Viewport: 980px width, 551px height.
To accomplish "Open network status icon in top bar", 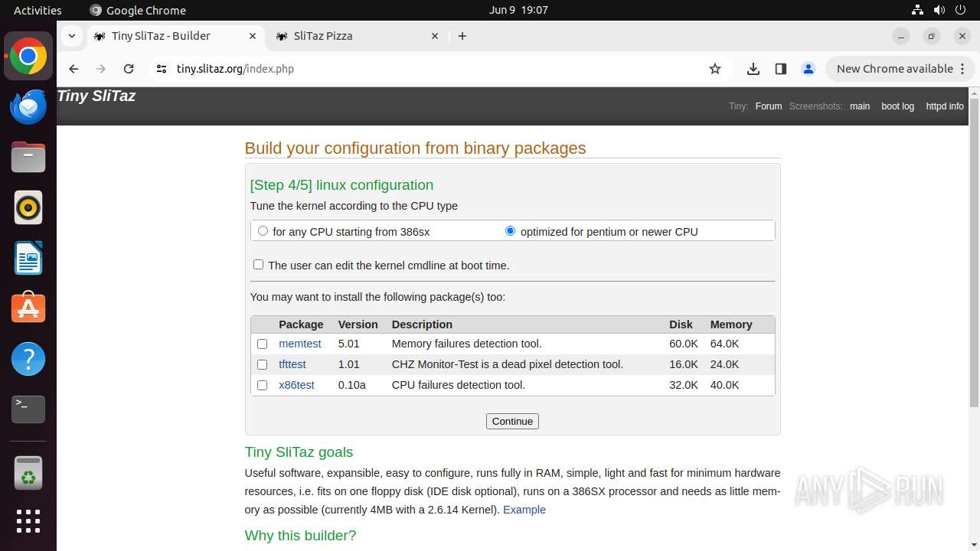I will 917,10.
